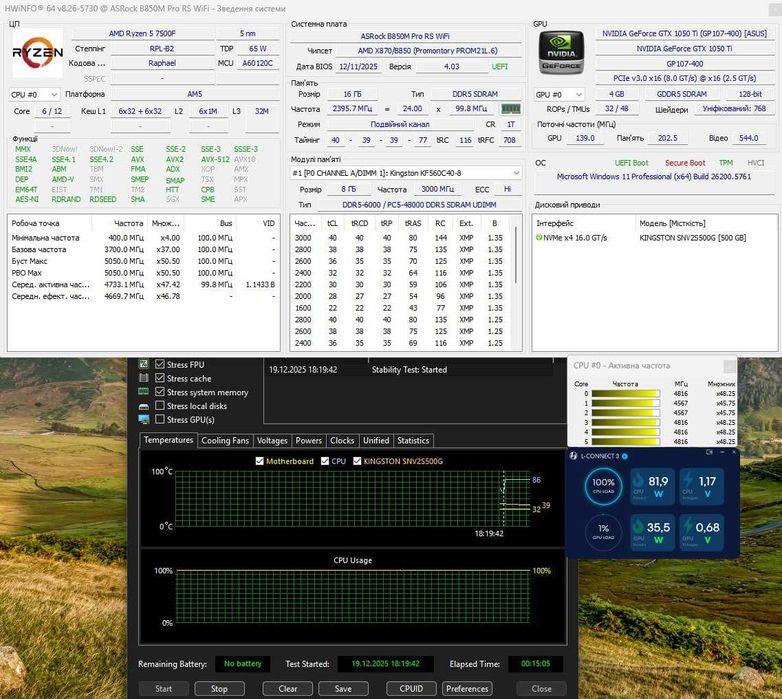Click the Clear button
The width and height of the screenshot is (782, 699).
tap(288, 689)
